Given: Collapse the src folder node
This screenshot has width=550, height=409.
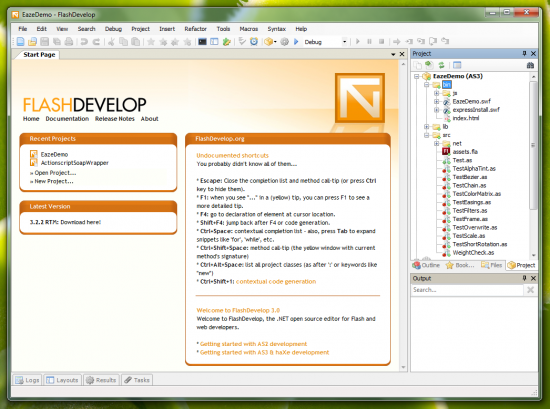Looking at the screenshot, I should (x=427, y=135).
